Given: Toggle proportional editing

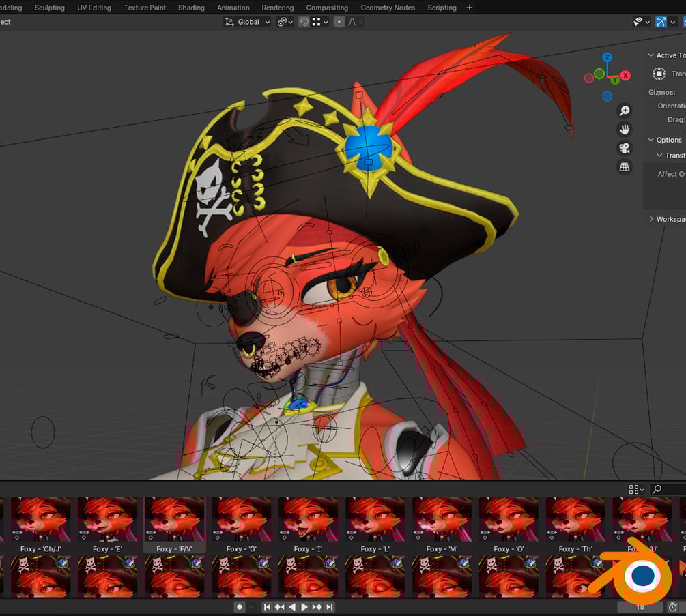Looking at the screenshot, I should pos(339,22).
